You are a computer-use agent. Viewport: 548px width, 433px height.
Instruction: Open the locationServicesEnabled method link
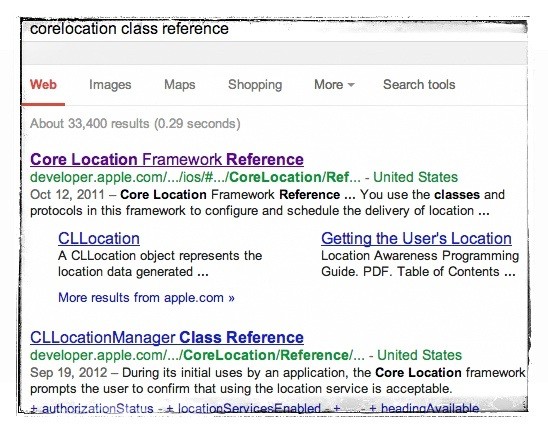(x=243, y=408)
